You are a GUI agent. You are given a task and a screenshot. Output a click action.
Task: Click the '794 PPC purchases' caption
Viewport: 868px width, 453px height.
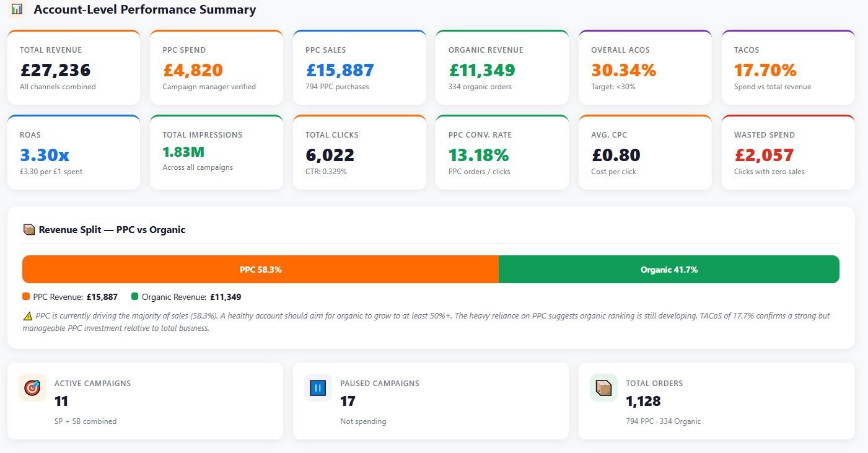tap(337, 87)
